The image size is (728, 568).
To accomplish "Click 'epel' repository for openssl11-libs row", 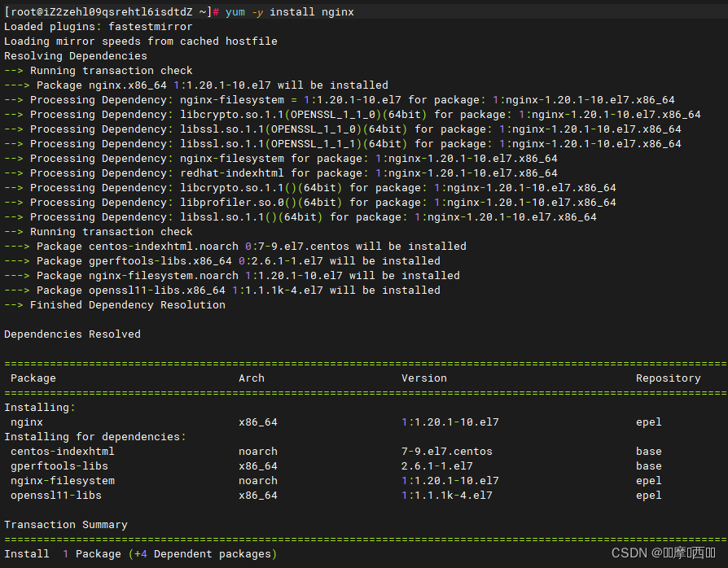I will [x=649, y=496].
